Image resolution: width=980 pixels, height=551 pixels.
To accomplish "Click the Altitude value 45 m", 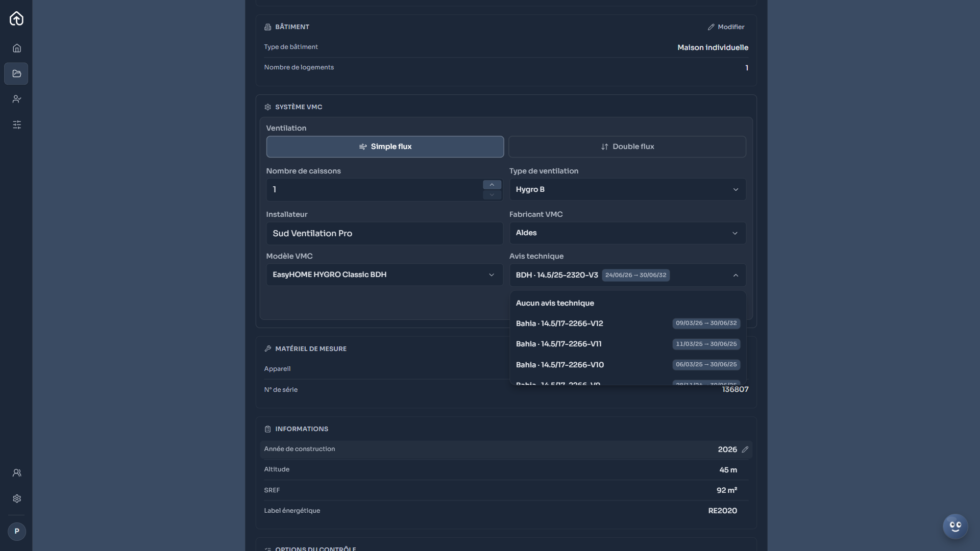I will (x=728, y=470).
